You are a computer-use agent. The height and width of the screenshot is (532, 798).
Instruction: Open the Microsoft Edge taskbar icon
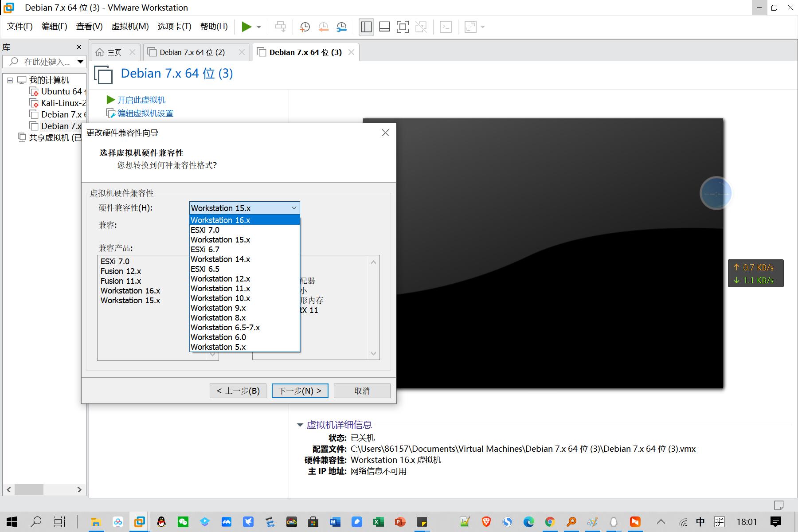pyautogui.click(x=528, y=522)
